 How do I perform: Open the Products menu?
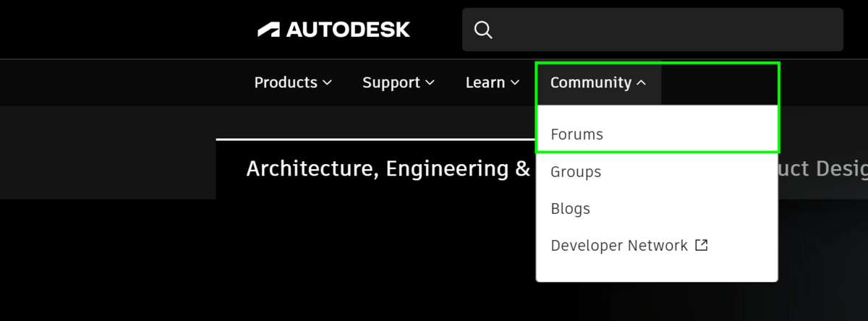286,82
